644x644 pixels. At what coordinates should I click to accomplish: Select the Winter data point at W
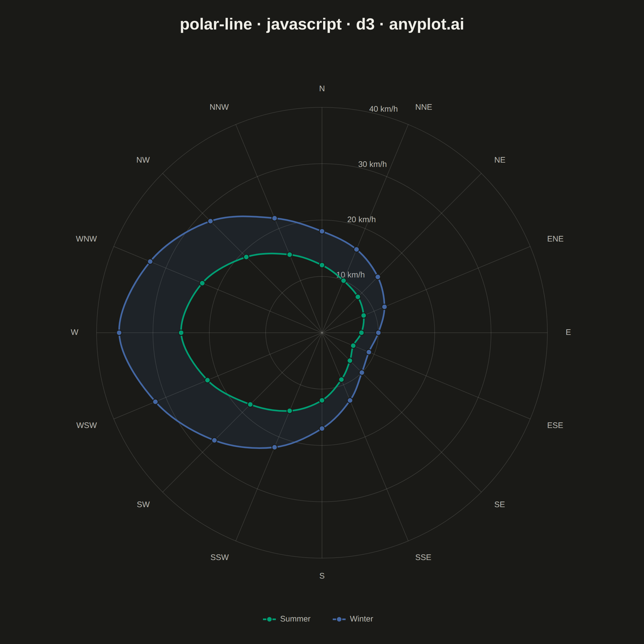pos(119,333)
